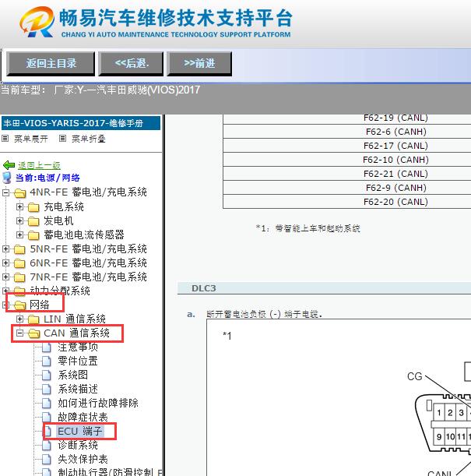Open the 失效保护表 tree item
This screenshot has height=476, width=471.
[83, 459]
